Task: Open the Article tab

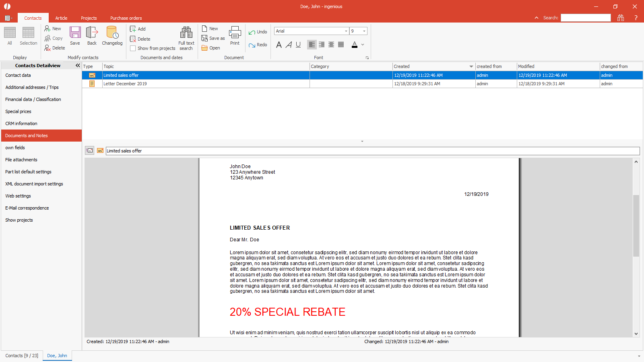Action: [61, 18]
